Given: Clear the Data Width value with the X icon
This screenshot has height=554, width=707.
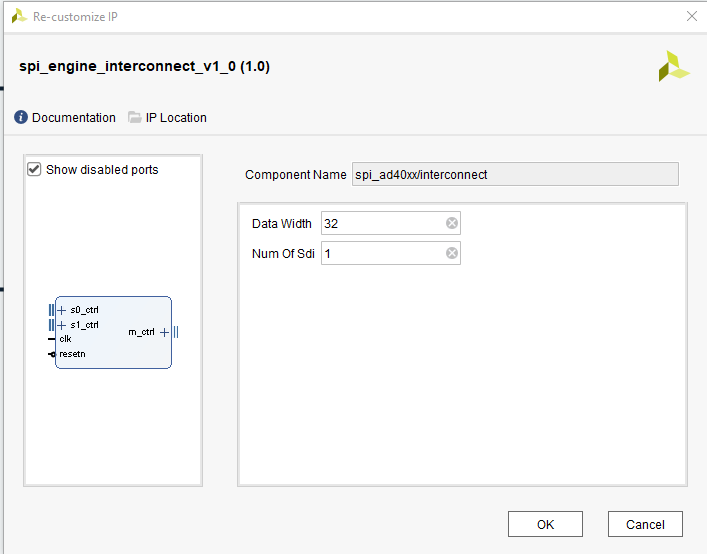Looking at the screenshot, I should pos(452,224).
